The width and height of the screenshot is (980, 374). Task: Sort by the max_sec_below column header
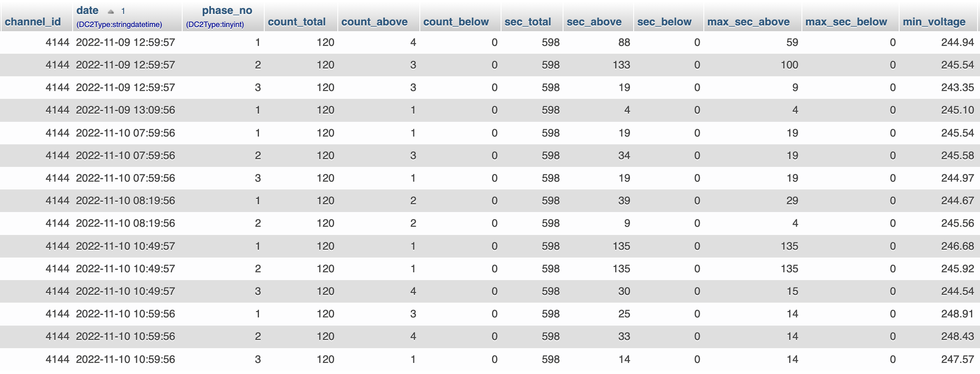pyautogui.click(x=846, y=22)
